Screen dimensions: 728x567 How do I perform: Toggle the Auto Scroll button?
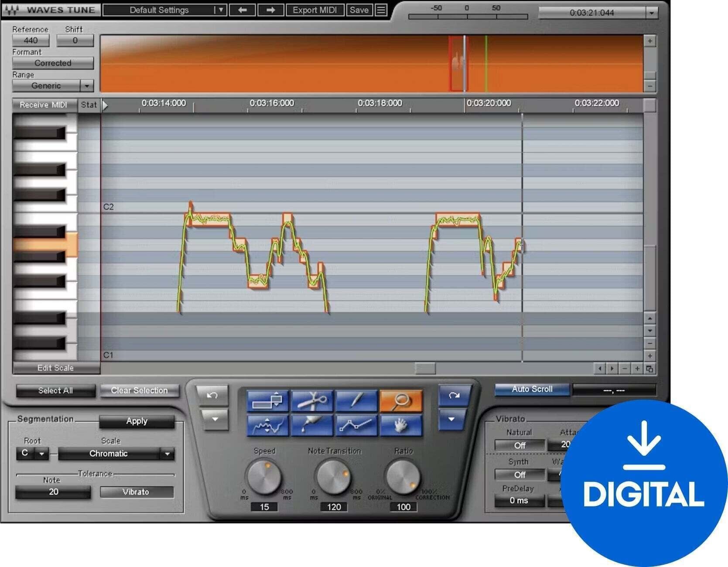(532, 389)
